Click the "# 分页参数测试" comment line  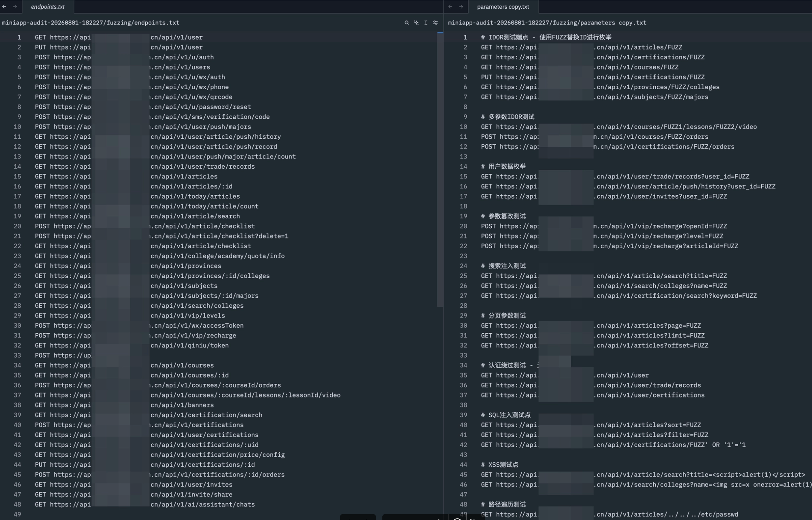point(503,316)
